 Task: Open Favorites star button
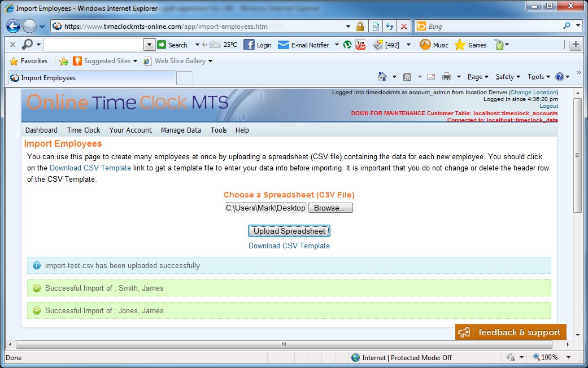click(x=28, y=61)
